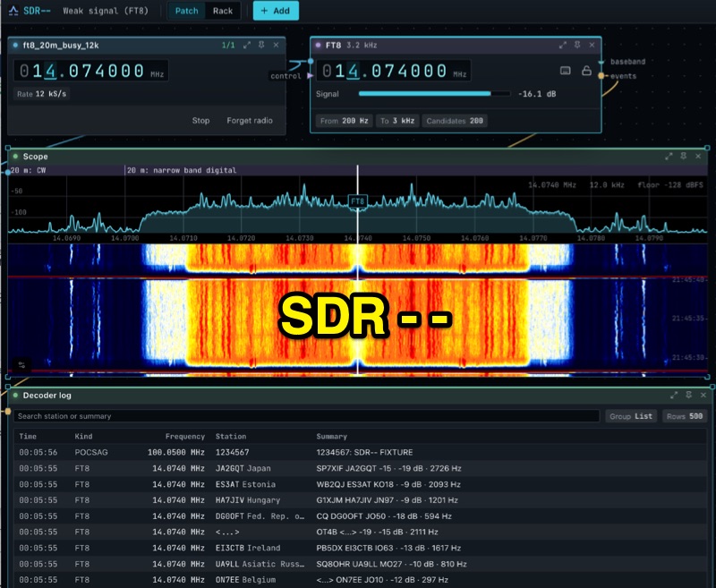Click the -16.1 dB signal reading
This screenshot has height=588, width=716.
coord(537,94)
